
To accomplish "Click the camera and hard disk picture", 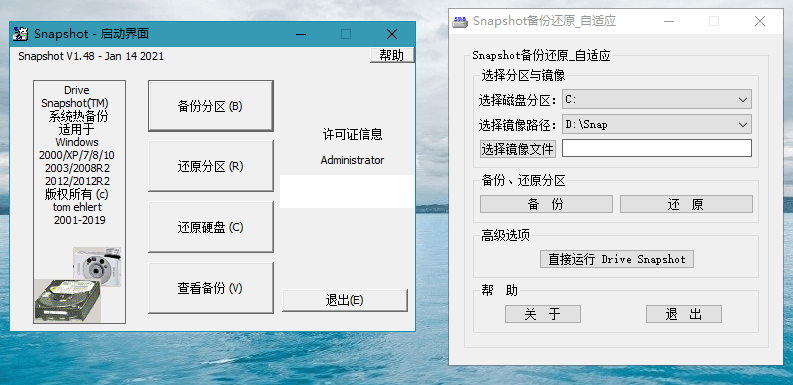I will coord(78,285).
